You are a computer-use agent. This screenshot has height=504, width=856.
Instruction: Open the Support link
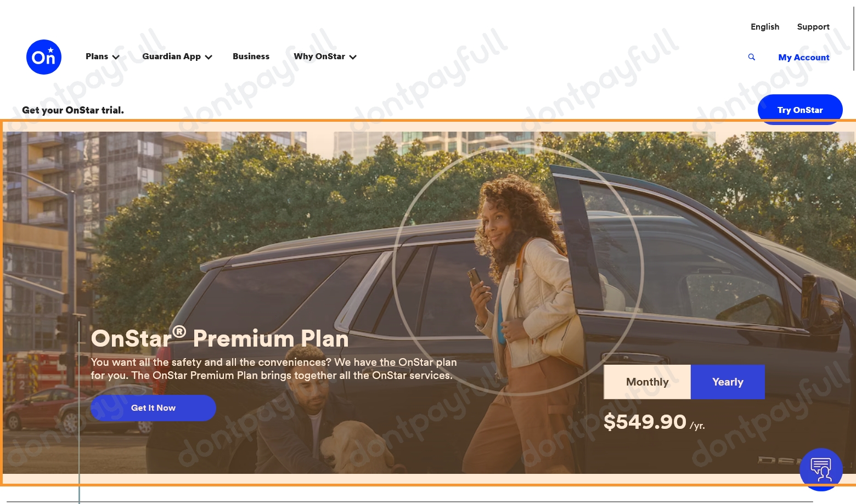[x=813, y=27]
